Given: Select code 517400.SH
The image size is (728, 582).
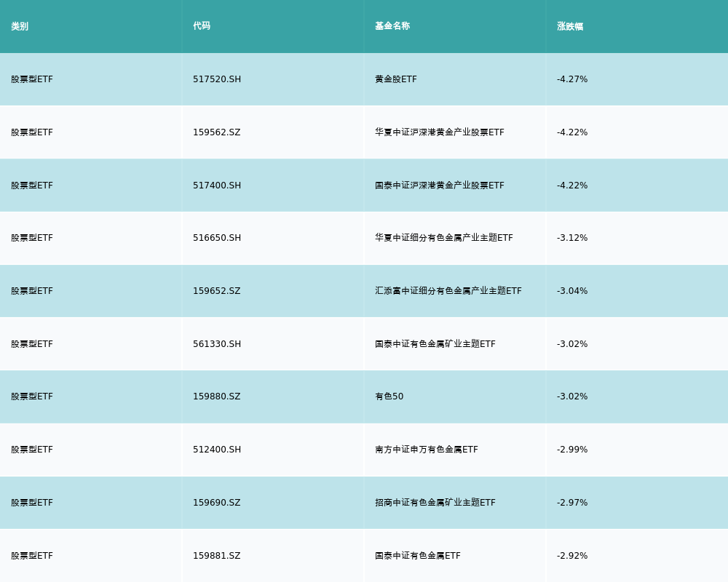Looking at the screenshot, I should coord(217,186).
